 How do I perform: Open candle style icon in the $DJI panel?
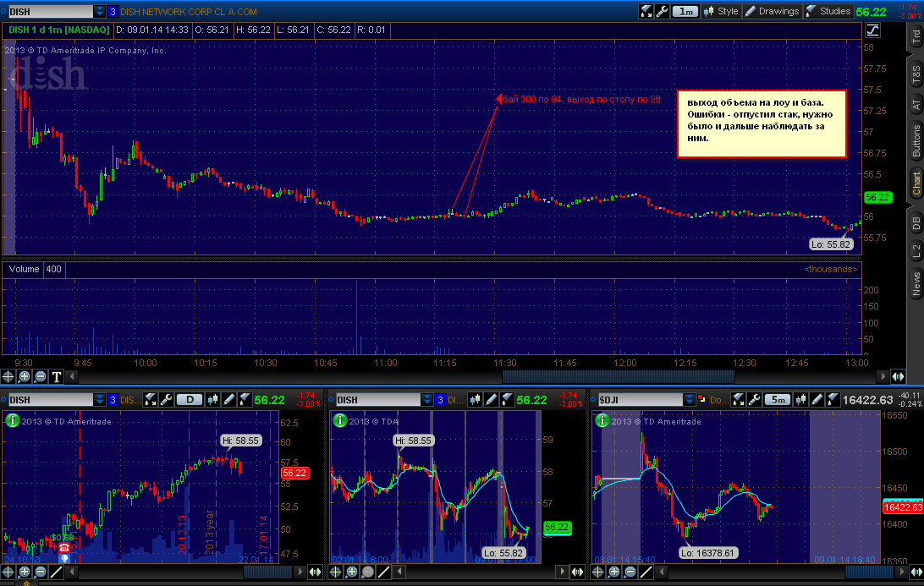coord(800,400)
